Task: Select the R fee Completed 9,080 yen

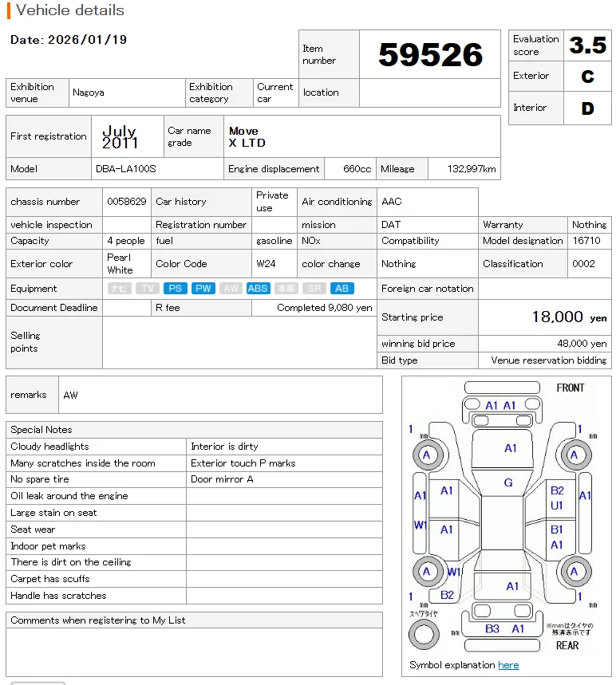Action: (325, 308)
